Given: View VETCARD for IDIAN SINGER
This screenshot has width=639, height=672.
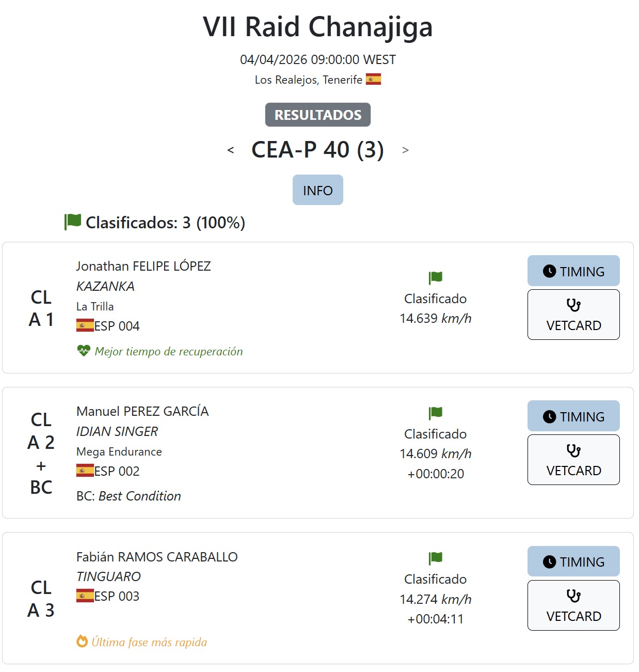Looking at the screenshot, I should (x=573, y=460).
